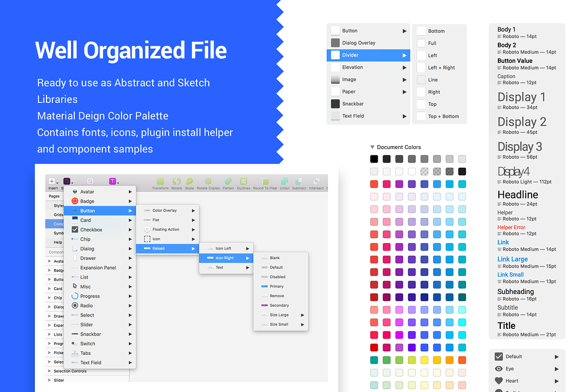Select the Display 1 text style

tap(521, 97)
